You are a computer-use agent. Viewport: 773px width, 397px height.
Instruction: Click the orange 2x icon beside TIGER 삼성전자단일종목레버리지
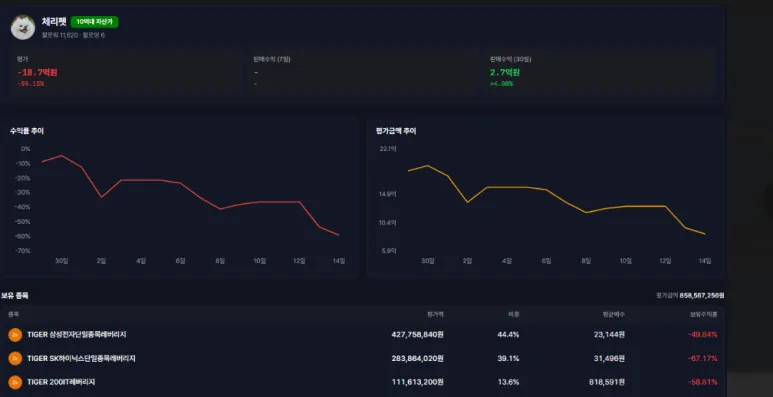[x=15, y=334]
